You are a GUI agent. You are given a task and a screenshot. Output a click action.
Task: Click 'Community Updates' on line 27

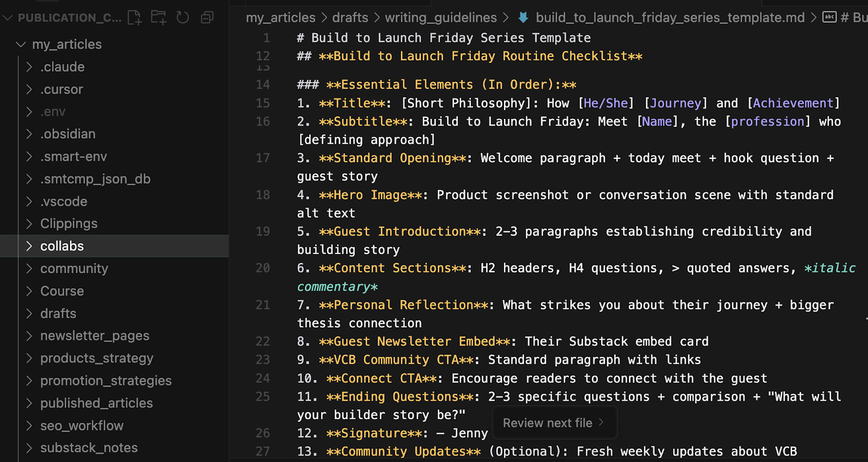click(404, 452)
